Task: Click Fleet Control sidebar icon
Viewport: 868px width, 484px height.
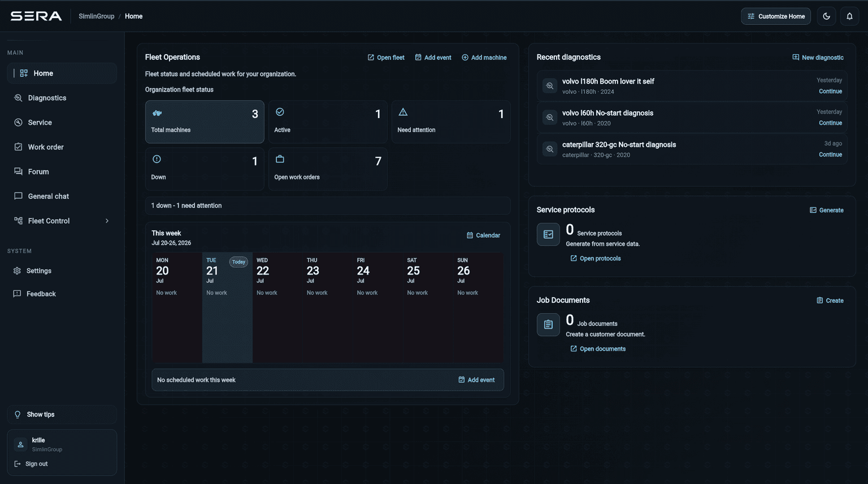Action: 18,221
